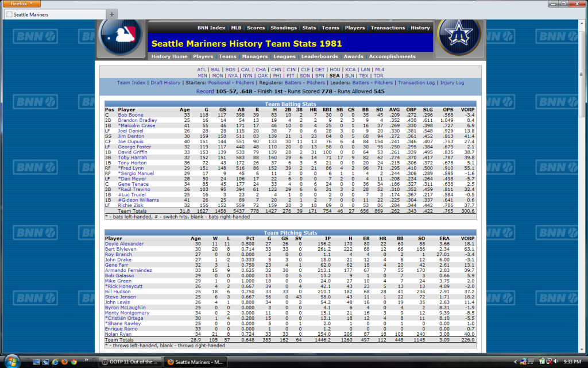Open the NYA team link
The width and height of the screenshot is (588, 368).
[x=233, y=75]
